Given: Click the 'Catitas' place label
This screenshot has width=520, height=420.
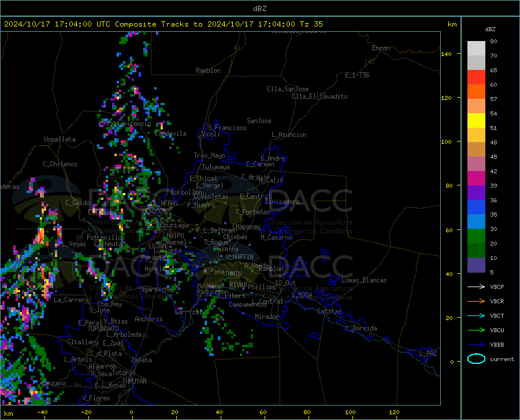Looking at the screenshot, I should (329, 311).
